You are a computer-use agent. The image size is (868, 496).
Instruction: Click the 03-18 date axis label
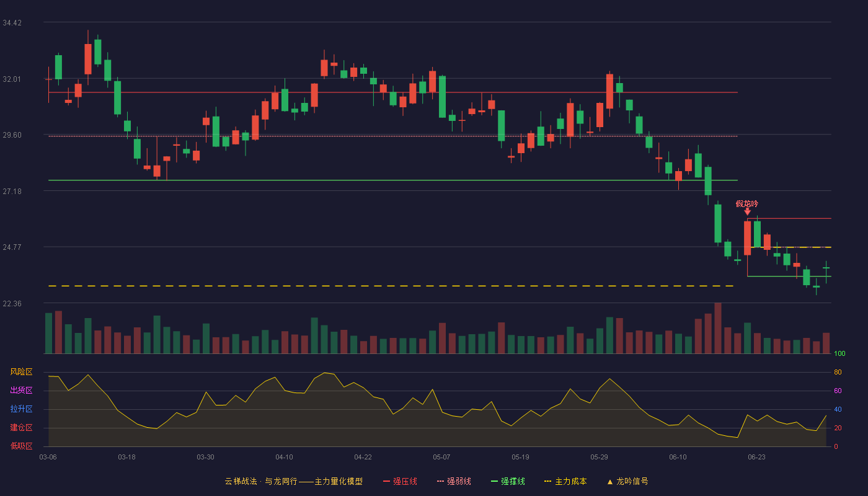[x=126, y=457]
